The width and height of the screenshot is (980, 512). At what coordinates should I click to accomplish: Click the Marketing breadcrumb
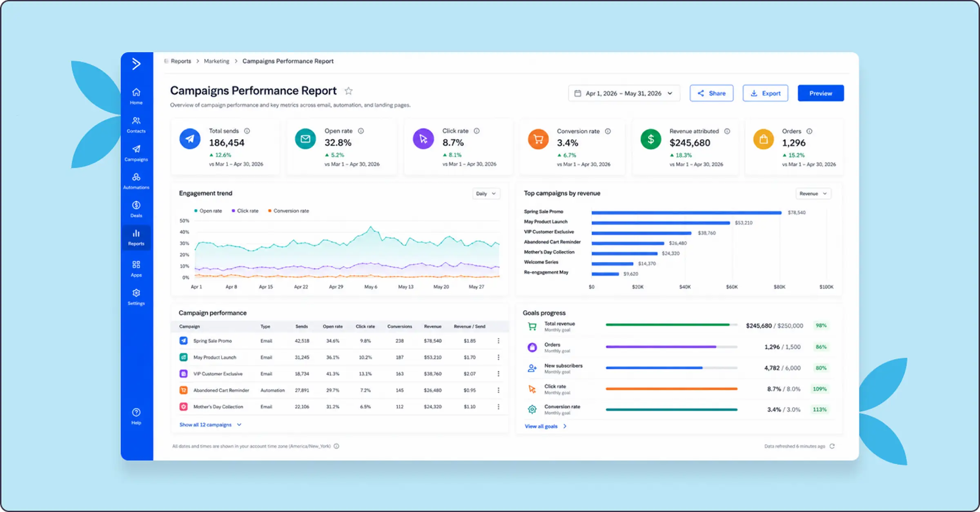click(x=216, y=61)
